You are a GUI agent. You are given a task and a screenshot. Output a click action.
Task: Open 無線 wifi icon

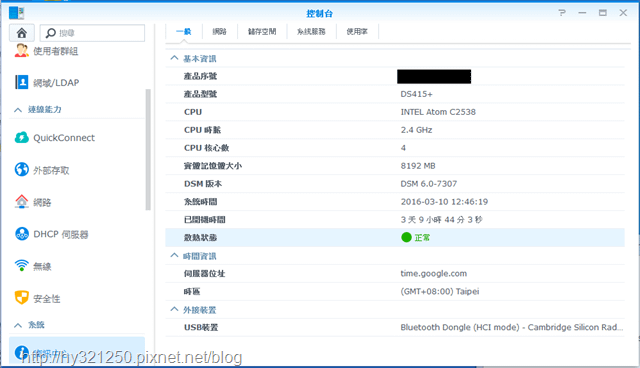[22, 266]
